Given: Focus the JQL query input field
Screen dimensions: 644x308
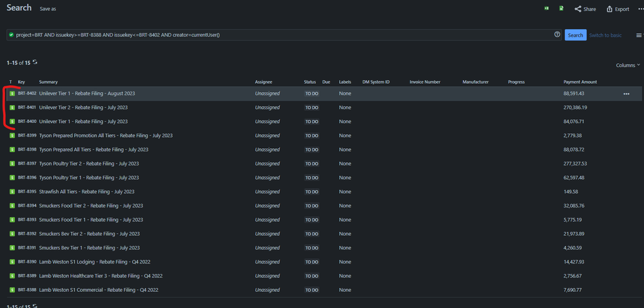Looking at the screenshot, I should (x=284, y=35).
